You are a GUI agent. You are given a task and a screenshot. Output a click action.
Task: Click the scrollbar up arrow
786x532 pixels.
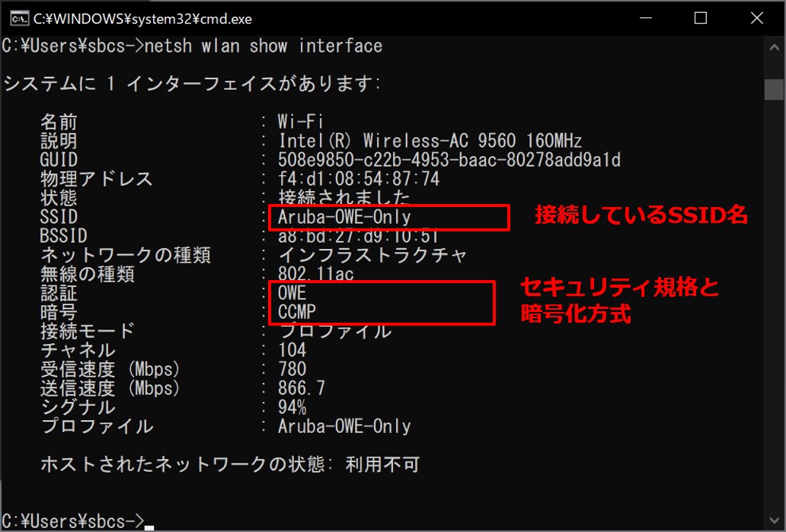pyautogui.click(x=772, y=43)
